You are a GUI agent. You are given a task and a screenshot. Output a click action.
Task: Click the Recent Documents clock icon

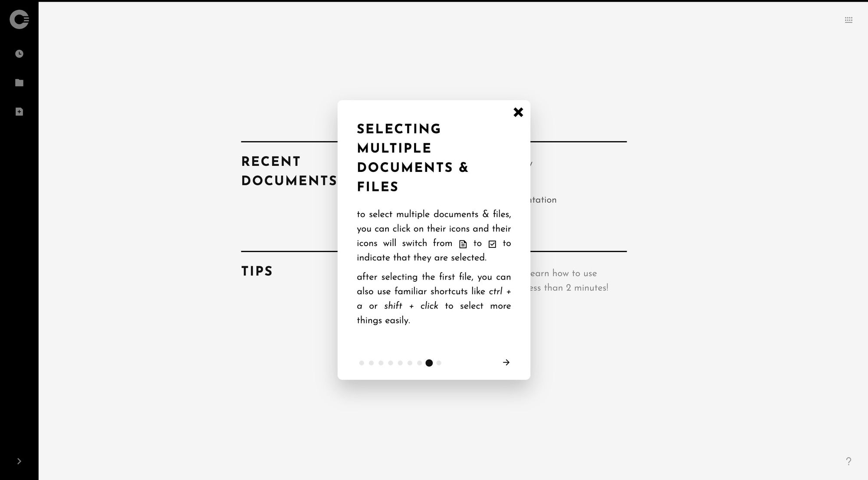[20, 54]
